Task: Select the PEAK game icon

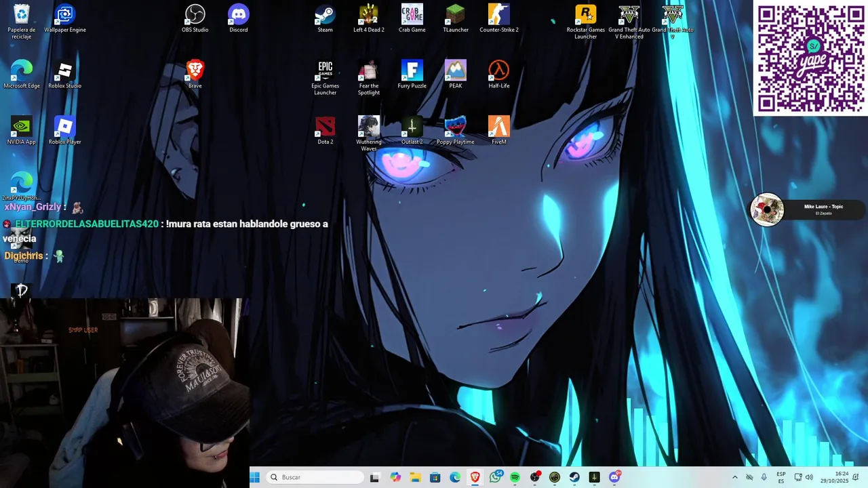Action: [x=456, y=75]
